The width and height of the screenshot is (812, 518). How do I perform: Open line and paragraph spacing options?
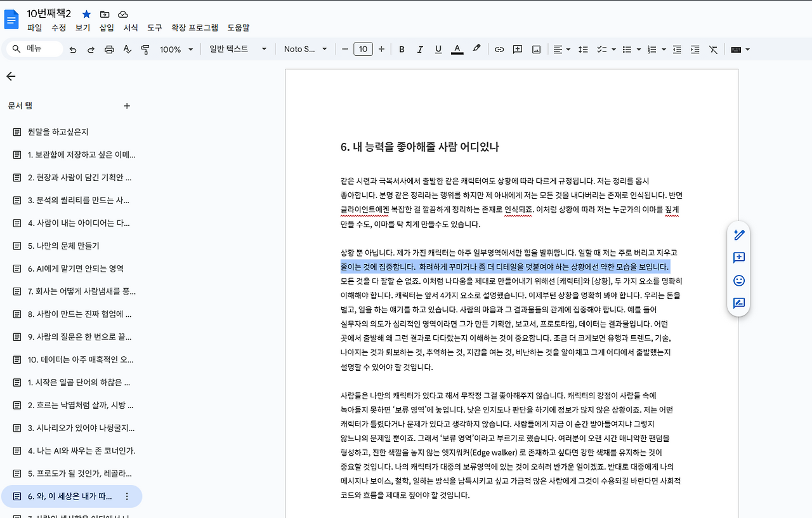pos(584,50)
